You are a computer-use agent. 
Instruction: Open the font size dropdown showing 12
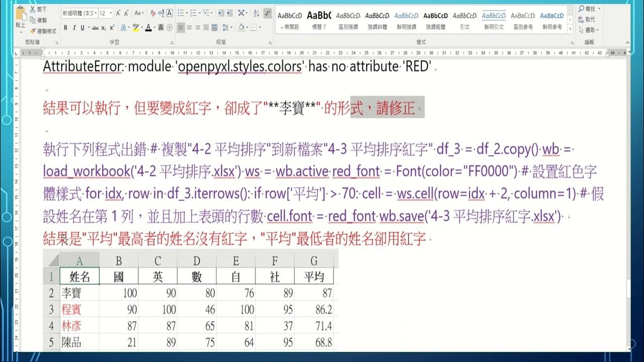(105, 13)
